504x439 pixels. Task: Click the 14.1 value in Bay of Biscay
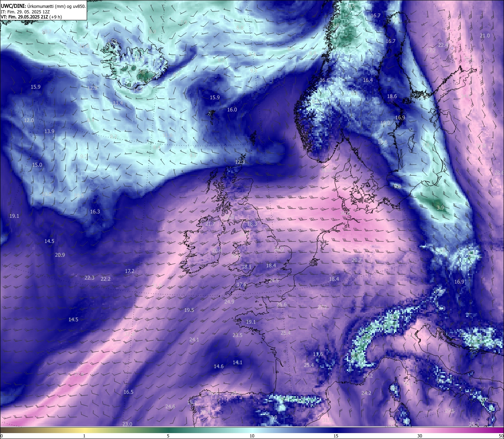click(237, 363)
